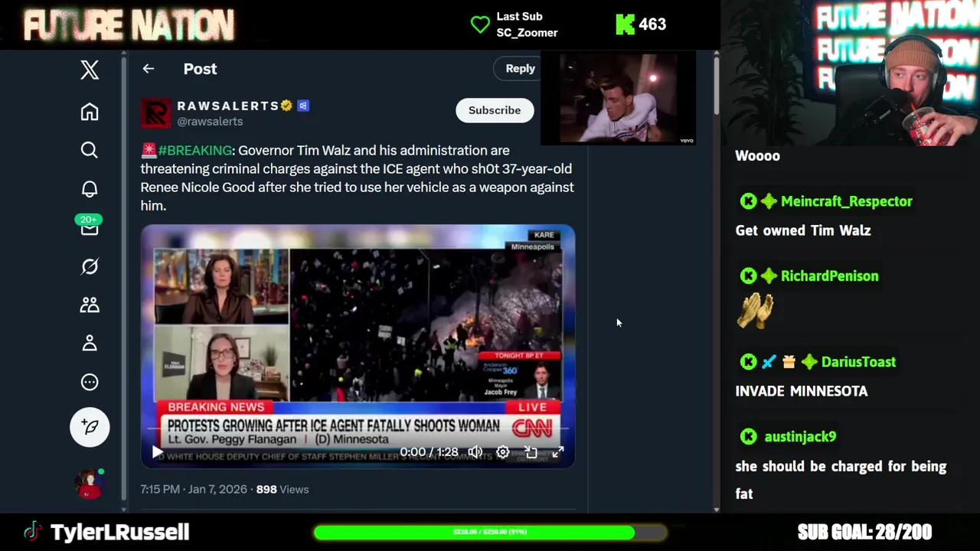Open Profile person icon in sidebar
The width and height of the screenshot is (980, 551).
pyautogui.click(x=90, y=343)
